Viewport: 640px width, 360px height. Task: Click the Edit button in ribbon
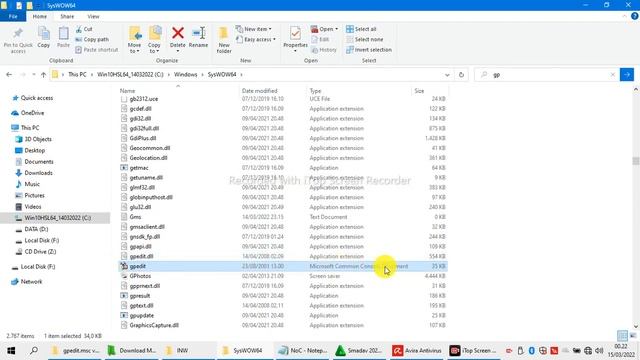pyautogui.click(x=320, y=40)
